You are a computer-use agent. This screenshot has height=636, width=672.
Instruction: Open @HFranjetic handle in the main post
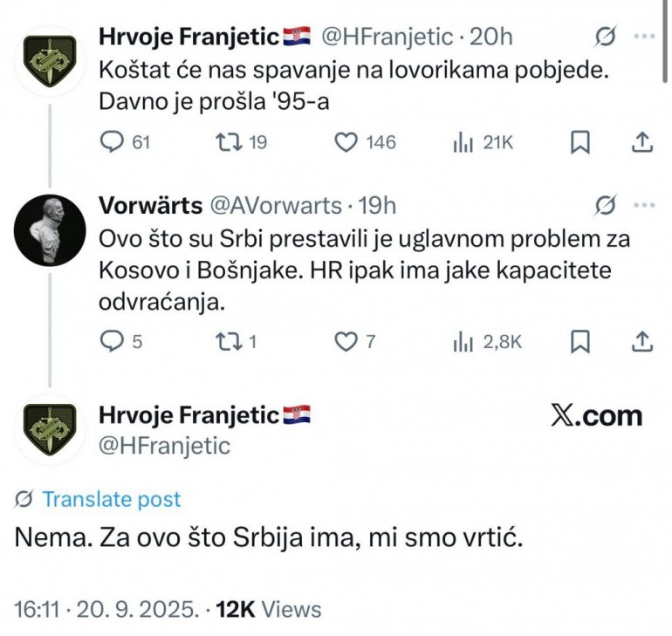pos(165,446)
